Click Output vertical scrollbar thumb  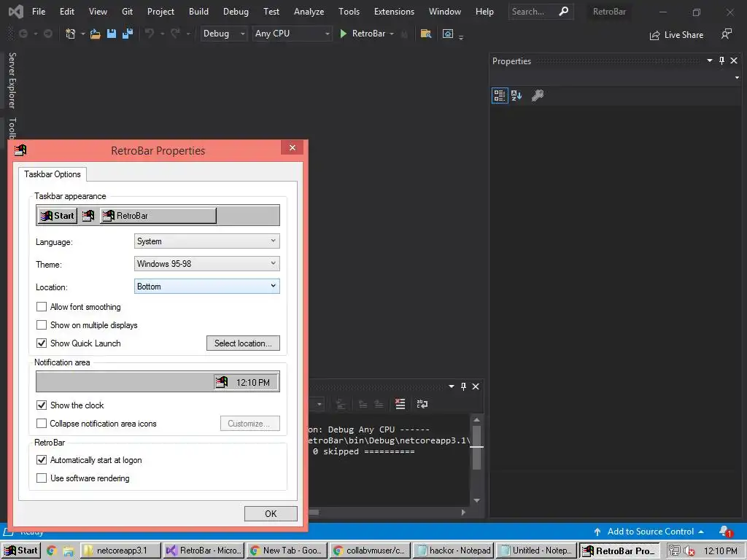tap(476, 448)
